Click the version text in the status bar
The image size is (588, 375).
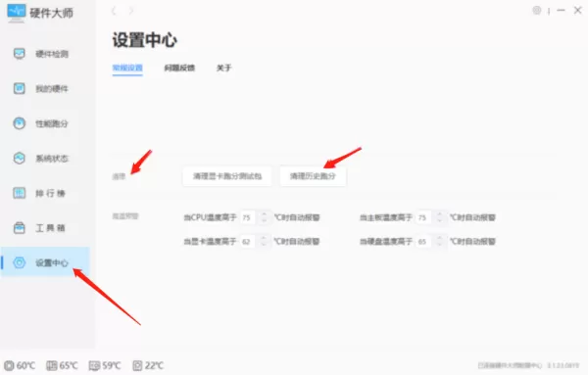point(563,365)
